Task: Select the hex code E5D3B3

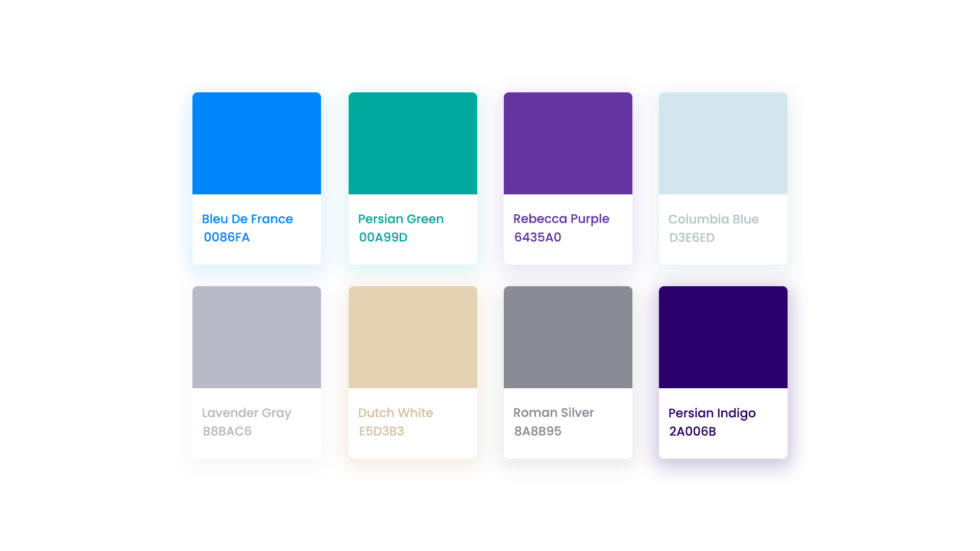Action: (381, 431)
